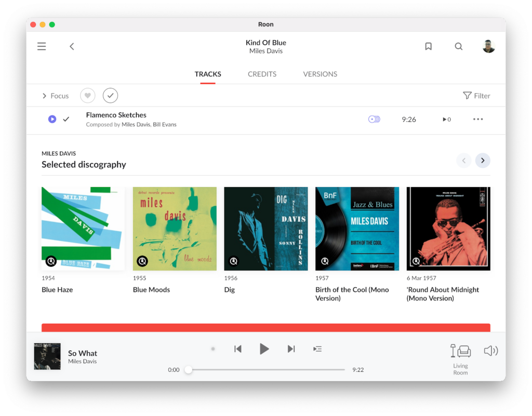Skip to the previous track
Viewport: 532px width, 416px height.
pos(238,349)
